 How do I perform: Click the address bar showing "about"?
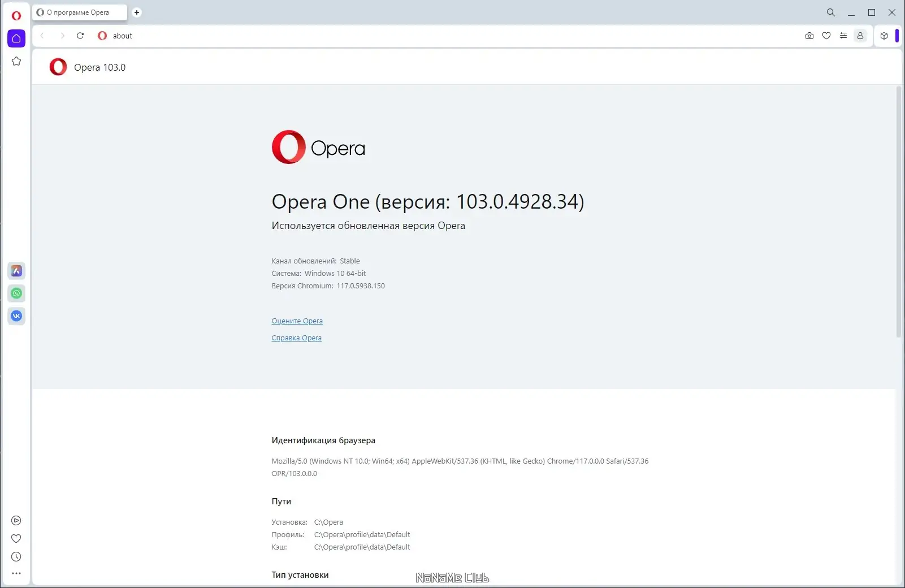[x=396, y=36]
